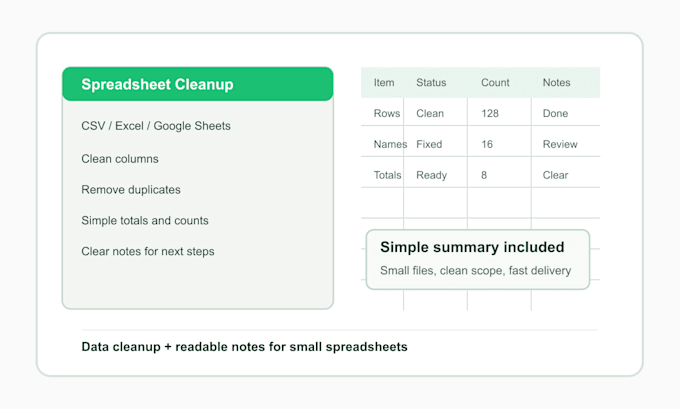
Task: Select the 'Names' table cell
Action: click(x=390, y=144)
